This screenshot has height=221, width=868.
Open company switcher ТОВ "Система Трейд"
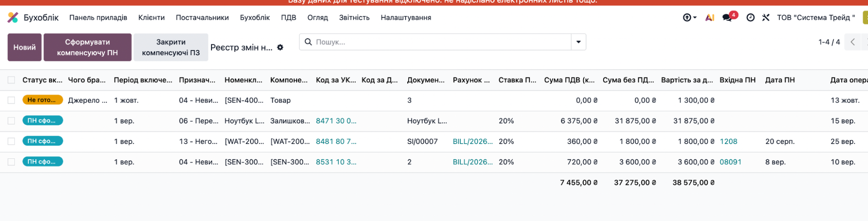pos(816,18)
